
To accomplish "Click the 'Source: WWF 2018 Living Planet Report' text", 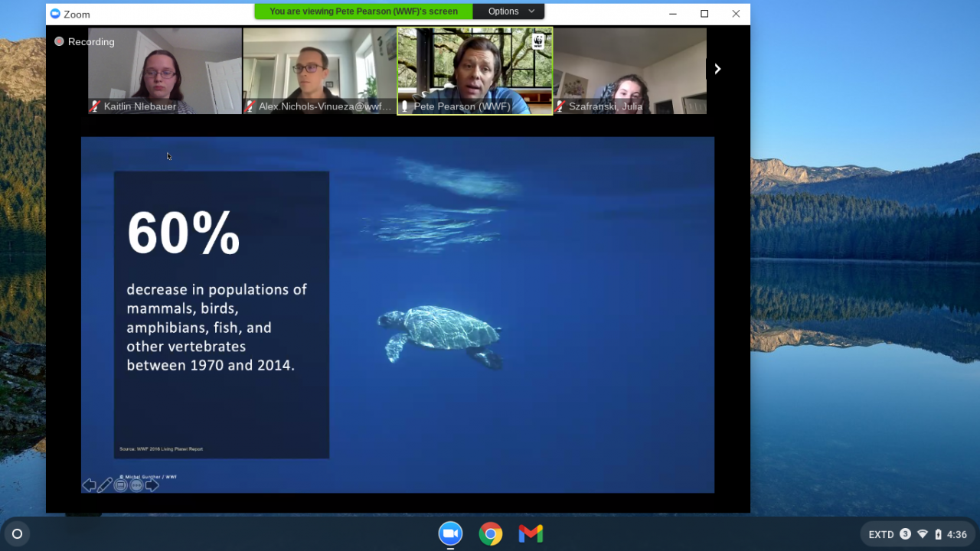I will (x=162, y=449).
